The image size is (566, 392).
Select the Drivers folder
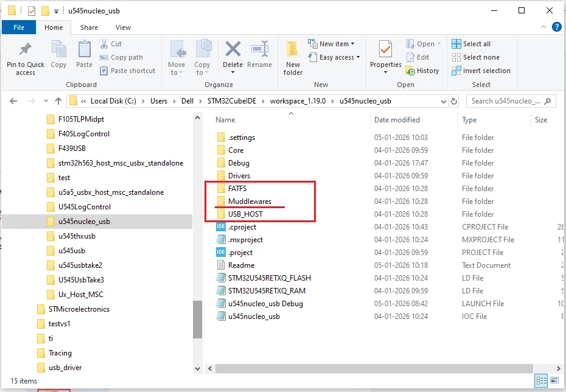click(239, 176)
